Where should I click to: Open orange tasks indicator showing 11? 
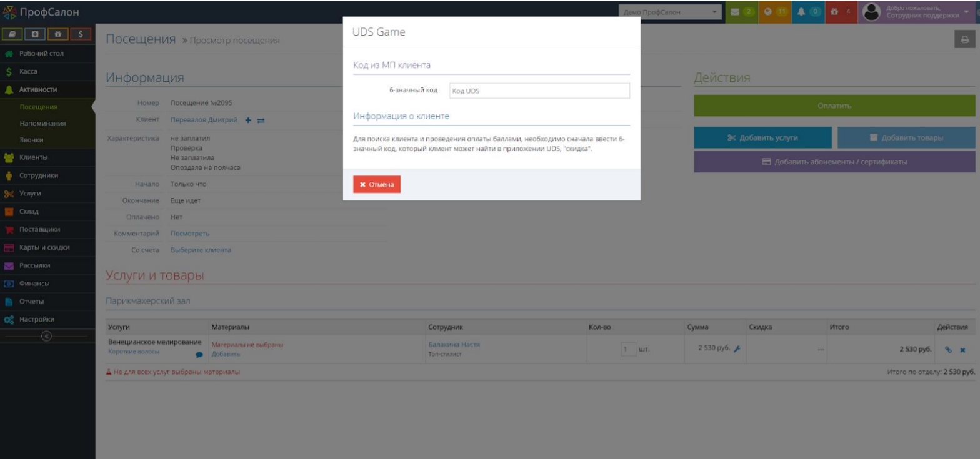tap(774, 12)
